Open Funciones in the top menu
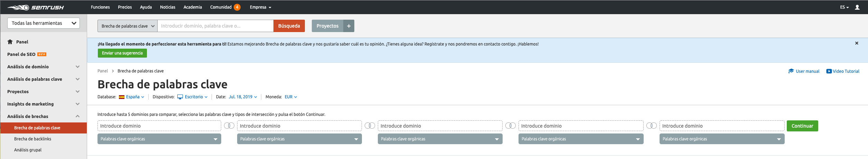This screenshot has width=868, height=159. 100,7
